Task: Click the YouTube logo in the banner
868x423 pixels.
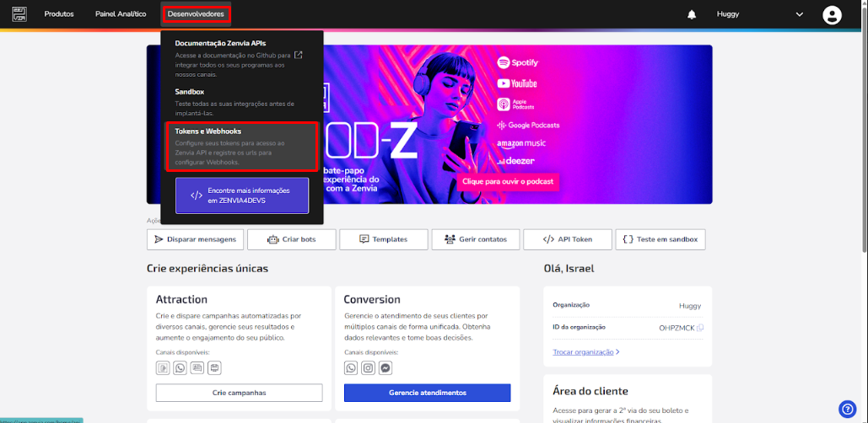Action: [x=517, y=83]
